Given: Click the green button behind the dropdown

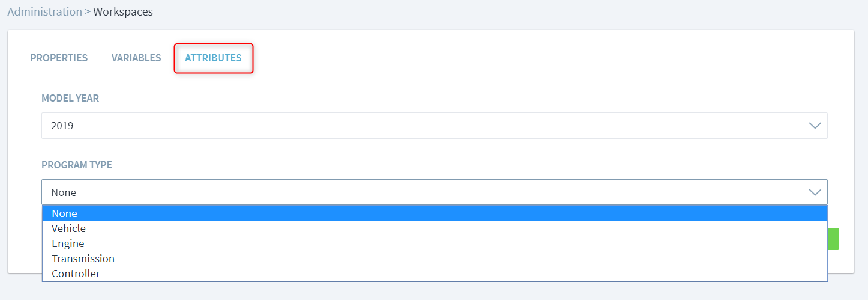Looking at the screenshot, I should (833, 239).
